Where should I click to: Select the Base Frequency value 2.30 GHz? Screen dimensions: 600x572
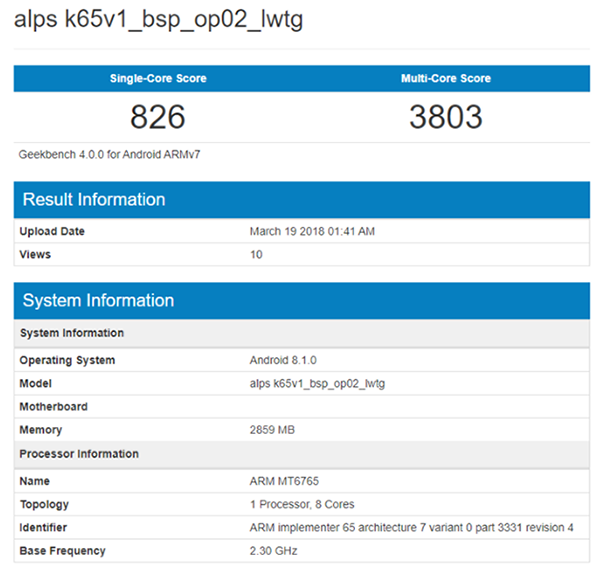coord(272,551)
